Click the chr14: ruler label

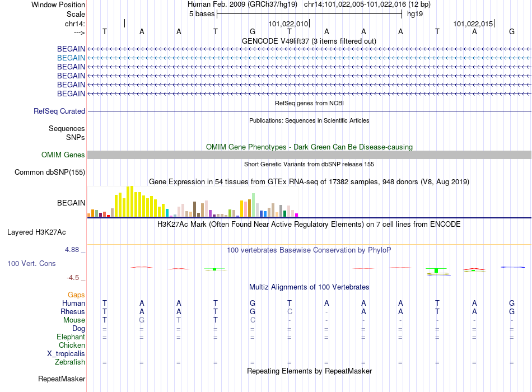tap(75, 24)
